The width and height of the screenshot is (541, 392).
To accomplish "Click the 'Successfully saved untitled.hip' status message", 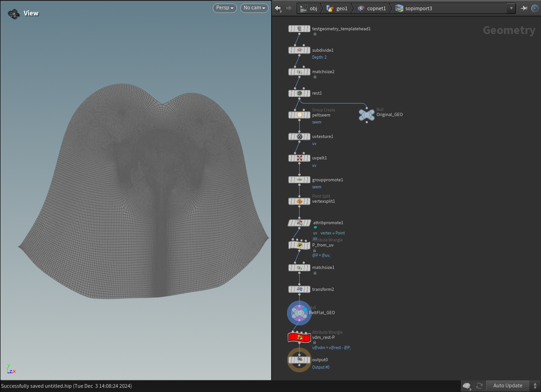I will click(66, 386).
